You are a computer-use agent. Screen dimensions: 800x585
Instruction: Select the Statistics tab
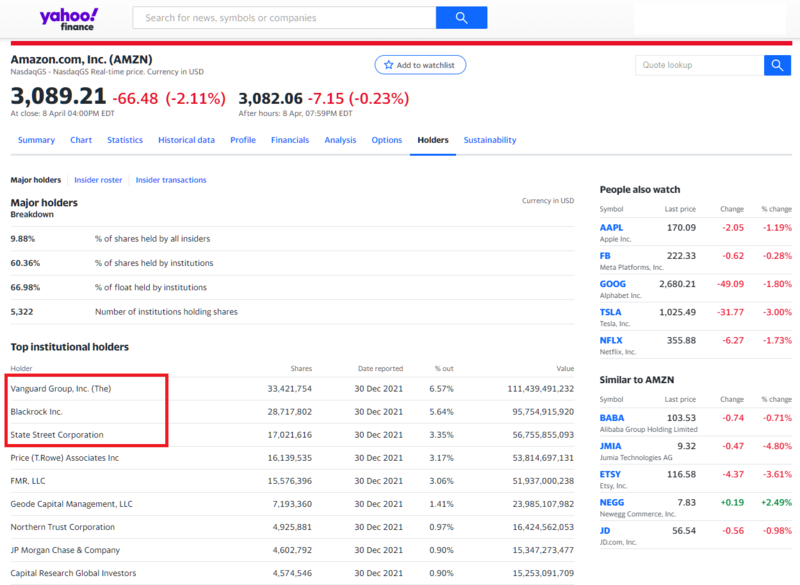click(x=125, y=140)
